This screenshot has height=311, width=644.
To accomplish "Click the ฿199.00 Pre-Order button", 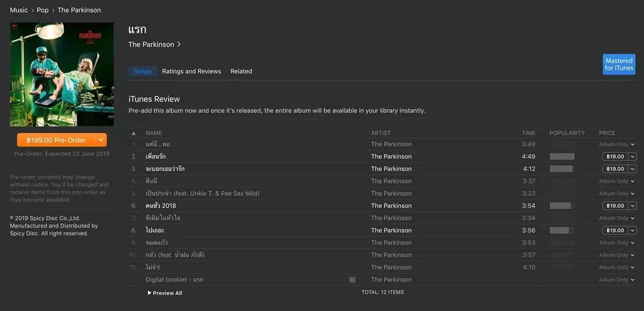I will tap(56, 140).
